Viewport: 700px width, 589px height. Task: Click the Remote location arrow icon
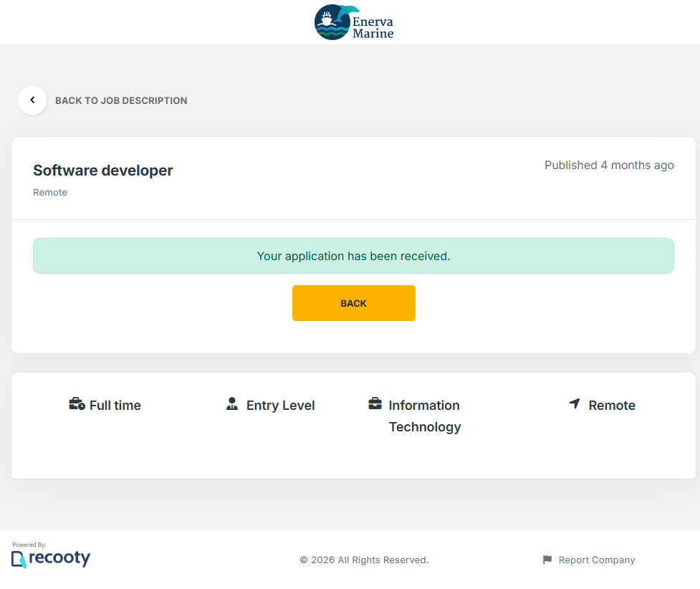click(575, 404)
